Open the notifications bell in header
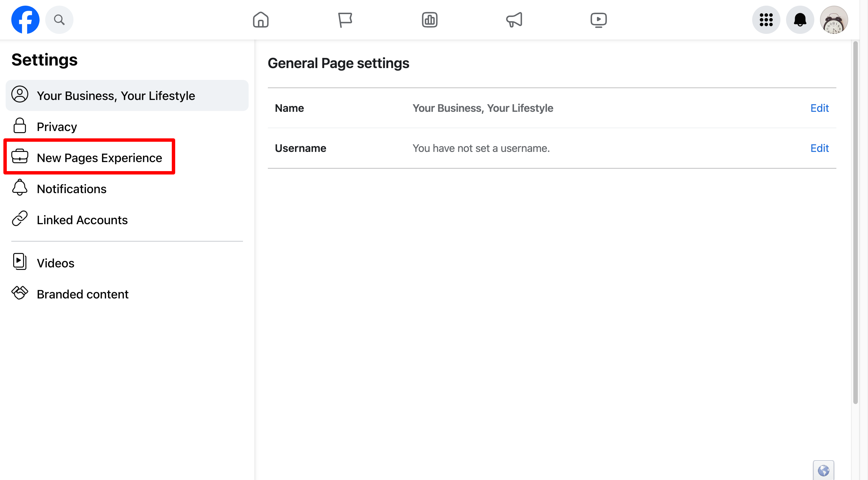The height and width of the screenshot is (480, 868). coord(800,19)
